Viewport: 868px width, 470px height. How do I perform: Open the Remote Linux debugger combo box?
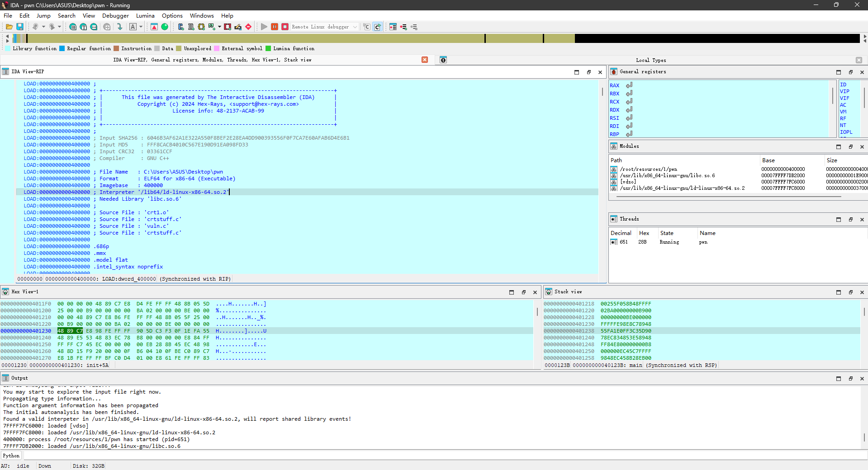[x=325, y=27]
